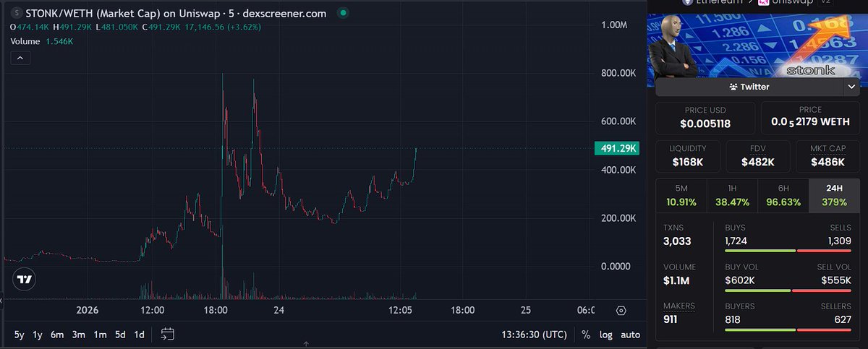Select the 3m time range

79,335
